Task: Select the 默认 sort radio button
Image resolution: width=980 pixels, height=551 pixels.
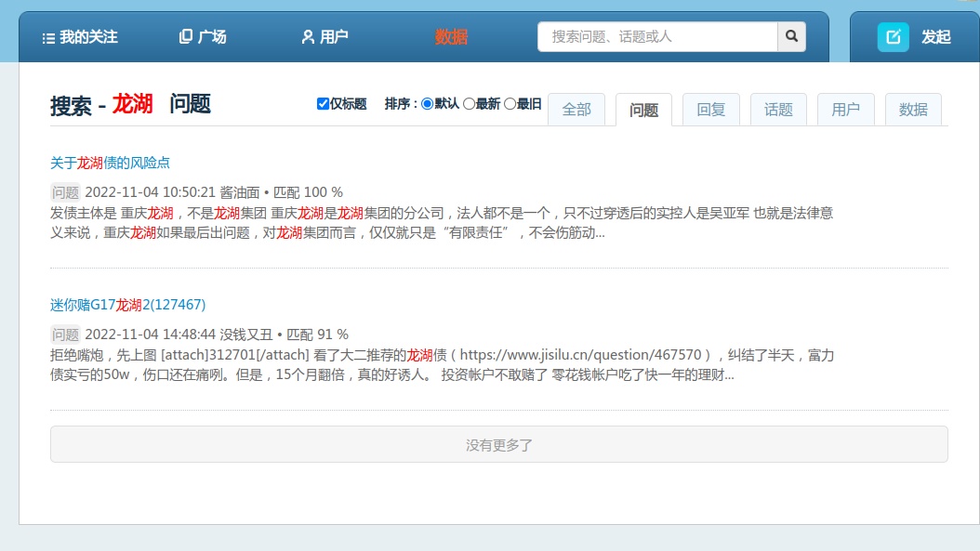Action: tap(428, 104)
